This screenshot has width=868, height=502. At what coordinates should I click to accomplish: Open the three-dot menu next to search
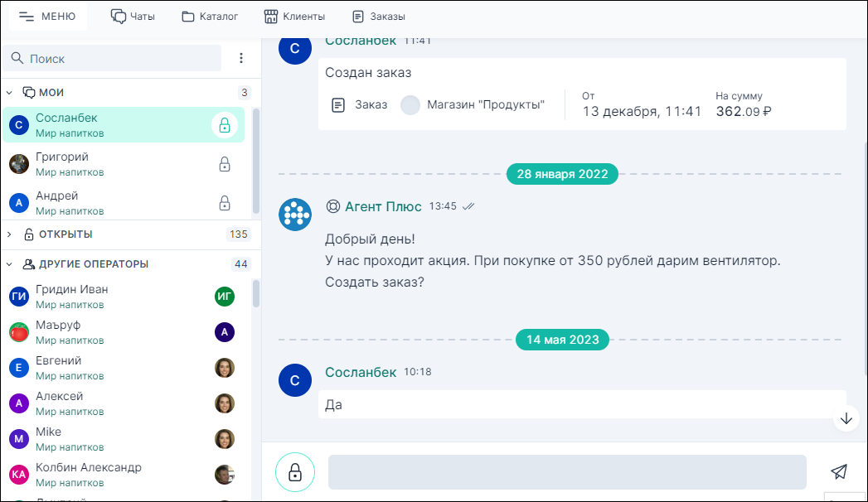[x=241, y=58]
